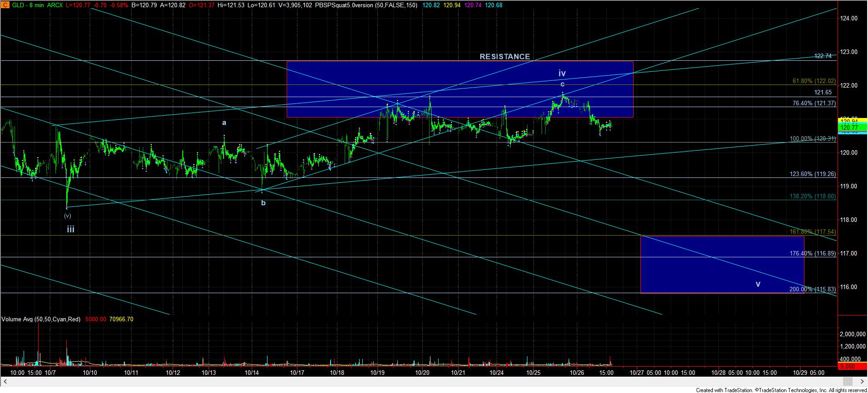Select the lower blue target rectangle

(722, 265)
